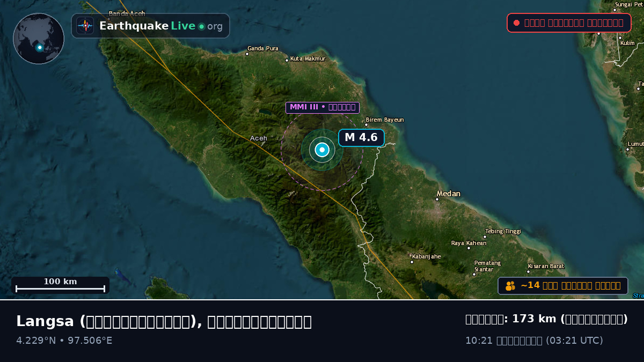
Task: Click the Kisaran Barat town label
Action: pos(546,266)
